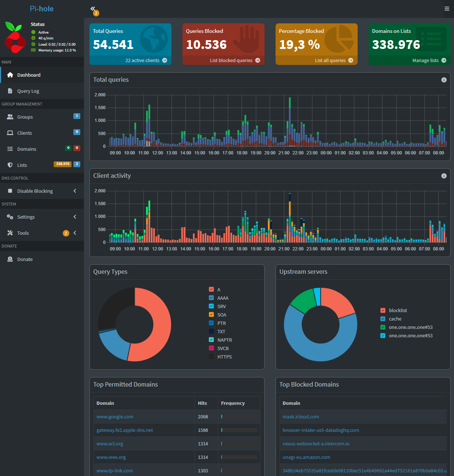Collapse the sidebar with the double-chevron icon
Image resolution: width=454 pixels, height=476 pixels.
tap(93, 8)
